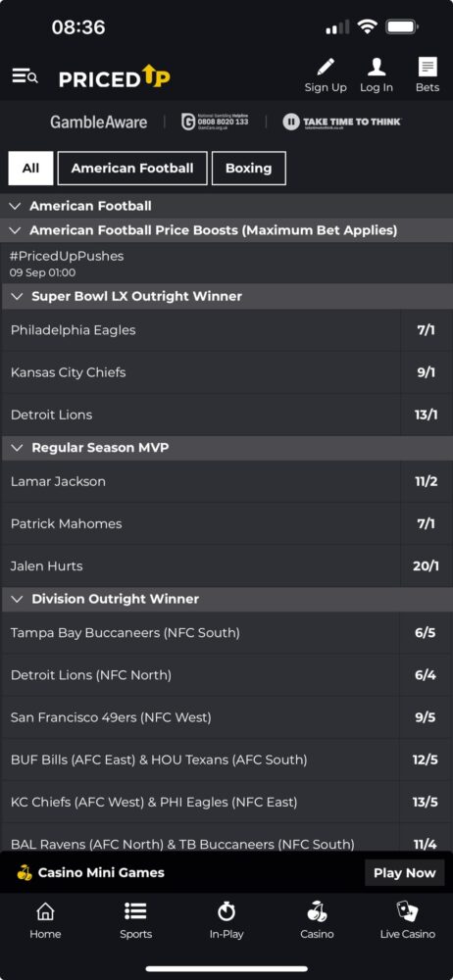This screenshot has height=980, width=453.
Task: Tap Play Now for Casino Mini Games
Action: 404,872
